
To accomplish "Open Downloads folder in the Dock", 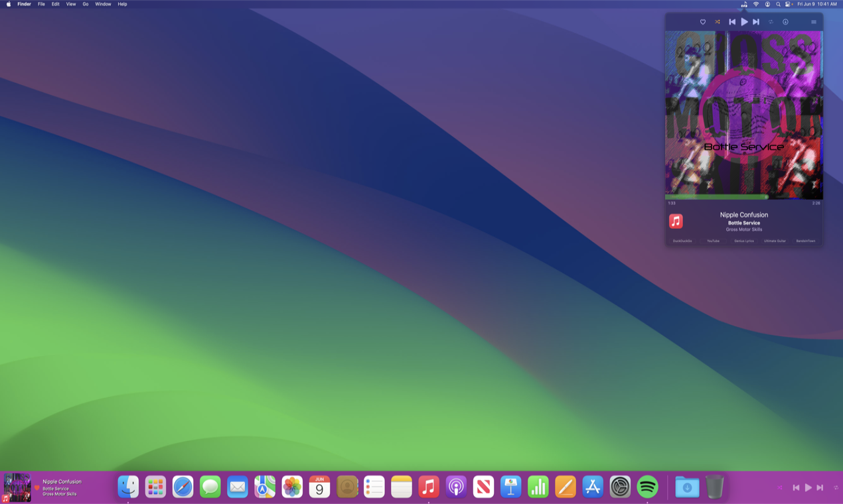I will (x=687, y=487).
